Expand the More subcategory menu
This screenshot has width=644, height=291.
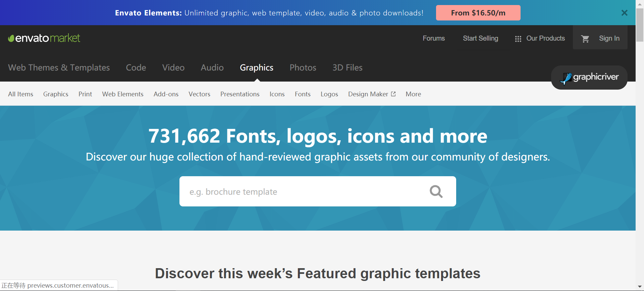tap(413, 94)
